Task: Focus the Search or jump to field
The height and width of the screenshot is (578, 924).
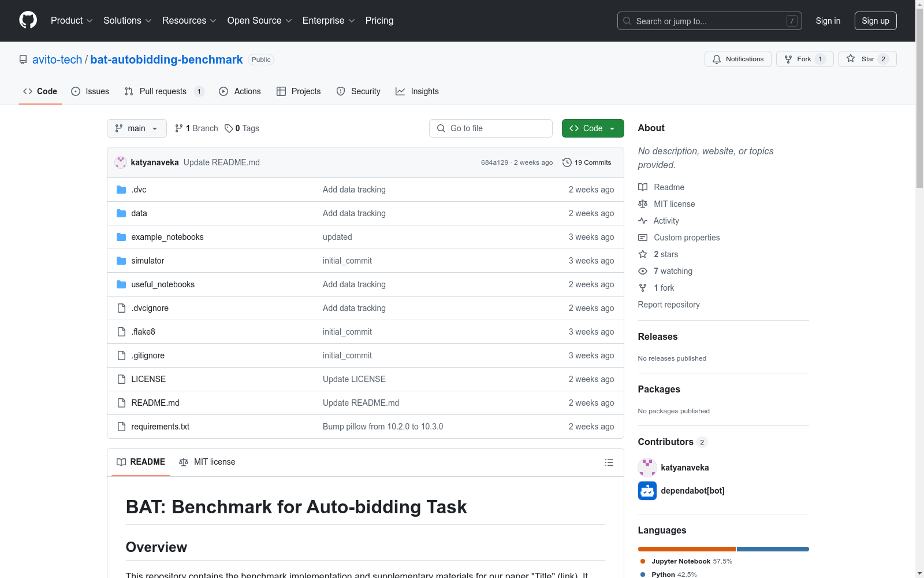Action: click(710, 21)
